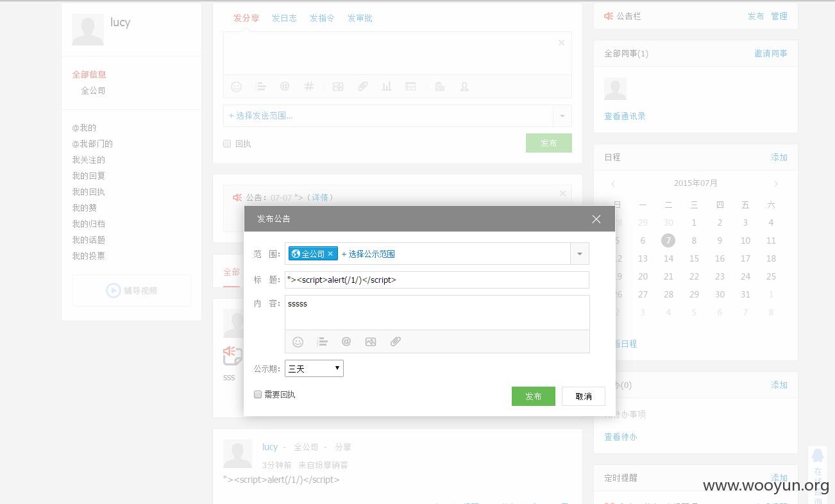The width and height of the screenshot is (835, 504).
Task: Go to previous month in calendar
Action: [613, 183]
